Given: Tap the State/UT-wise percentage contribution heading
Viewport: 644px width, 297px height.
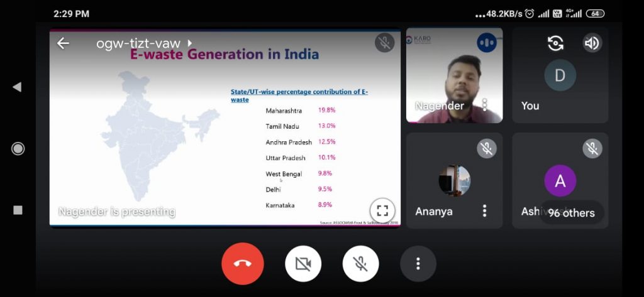Looking at the screenshot, I should pos(299,95).
